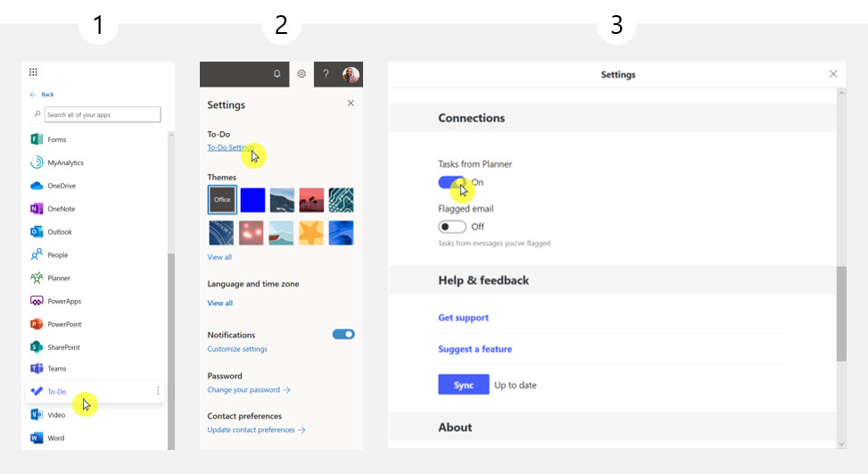Image resolution: width=868 pixels, height=474 pixels.
Task: Select the solid blue theme swatch
Action: coord(252,200)
